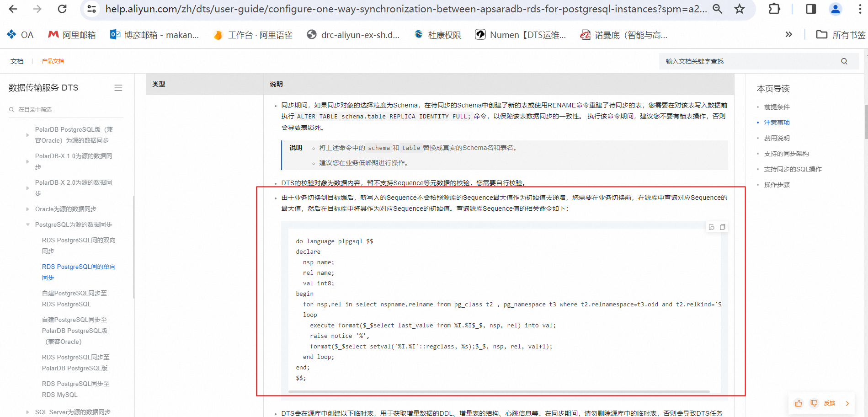Image resolution: width=868 pixels, height=417 pixels.
Task: Open the browser side panel
Action: click(811, 9)
